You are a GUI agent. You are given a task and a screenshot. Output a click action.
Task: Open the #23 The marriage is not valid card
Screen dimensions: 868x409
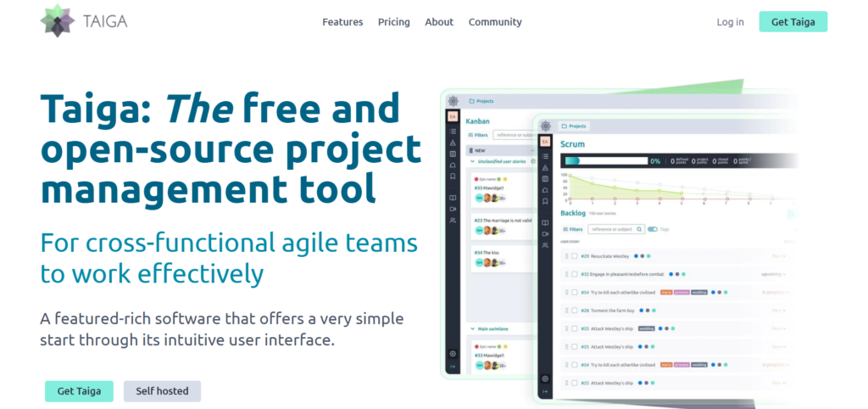tap(503, 226)
